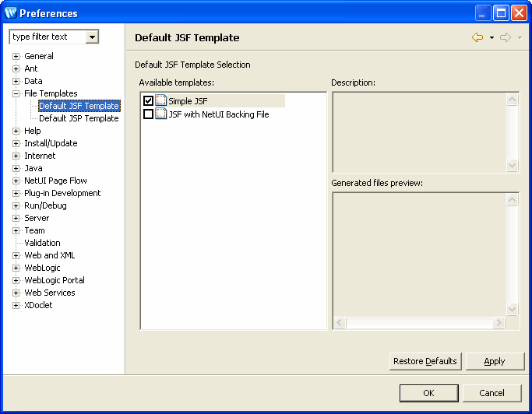Expand the Install/Update tree node

coord(16,143)
